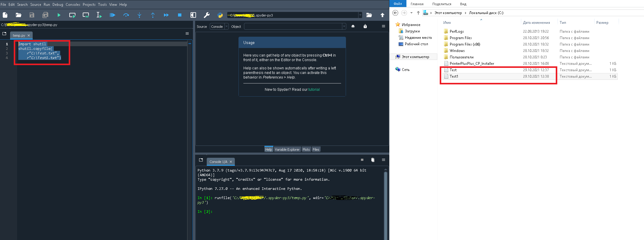The width and height of the screenshot is (644, 240).
Task: Close the temp.py tab
Action: (29, 35)
